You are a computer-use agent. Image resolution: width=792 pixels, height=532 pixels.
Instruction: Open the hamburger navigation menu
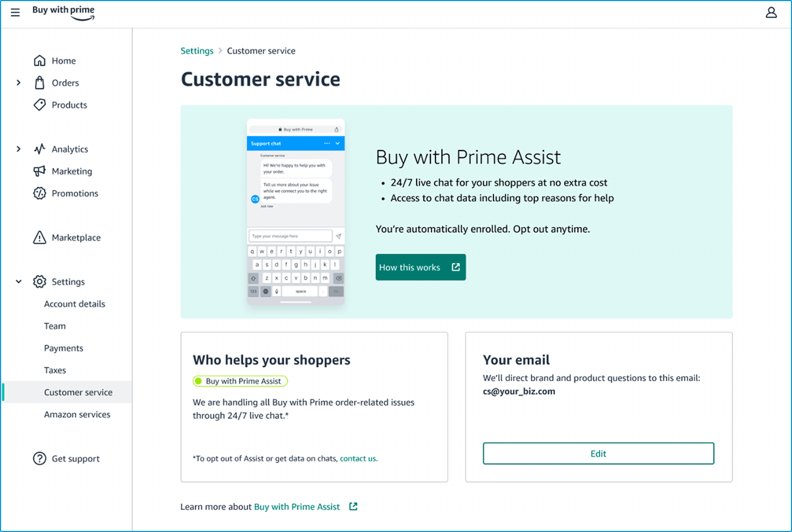coord(15,13)
